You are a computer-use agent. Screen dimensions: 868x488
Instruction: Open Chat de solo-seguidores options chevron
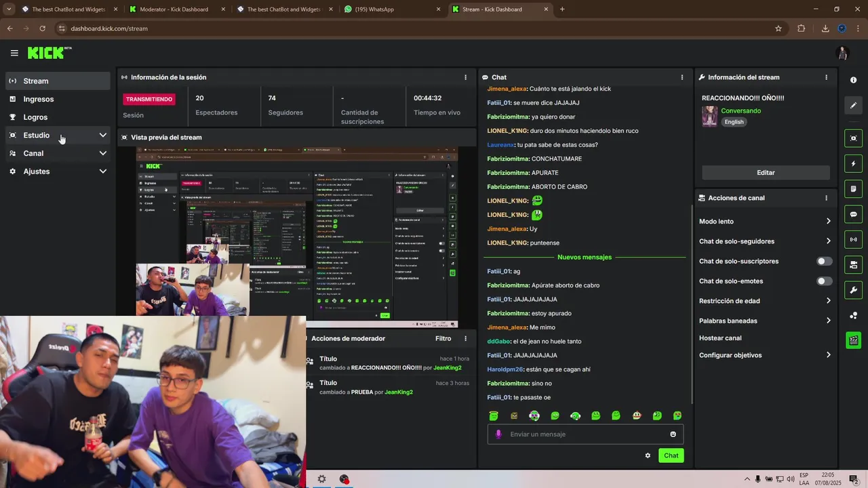click(828, 241)
